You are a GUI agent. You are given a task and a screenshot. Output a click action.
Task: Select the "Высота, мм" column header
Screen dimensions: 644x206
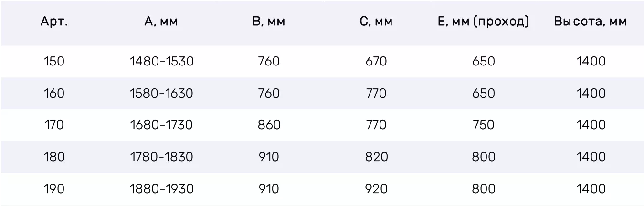pos(591,22)
